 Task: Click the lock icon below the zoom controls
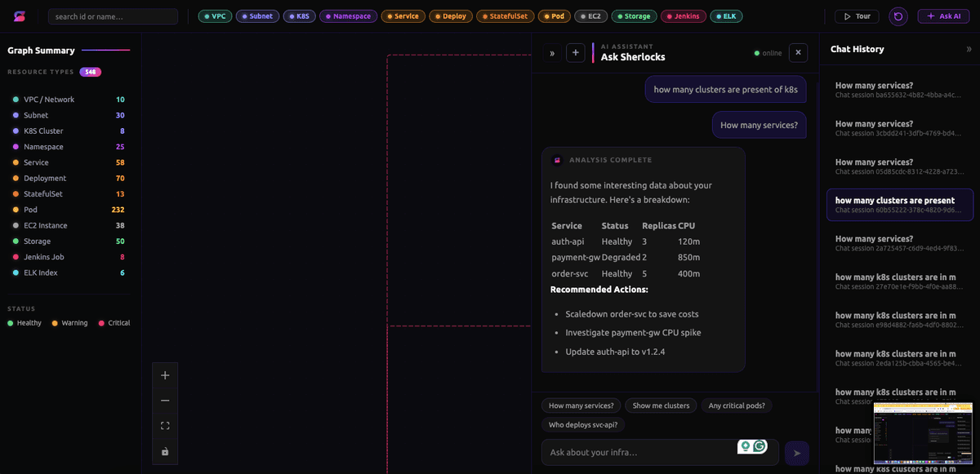coord(165,451)
